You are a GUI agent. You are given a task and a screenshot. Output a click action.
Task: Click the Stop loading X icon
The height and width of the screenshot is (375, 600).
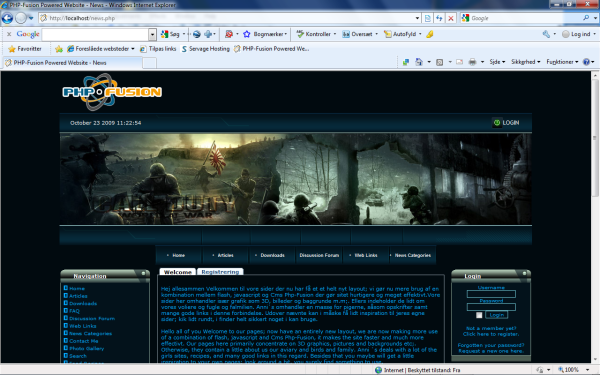[x=451, y=18]
